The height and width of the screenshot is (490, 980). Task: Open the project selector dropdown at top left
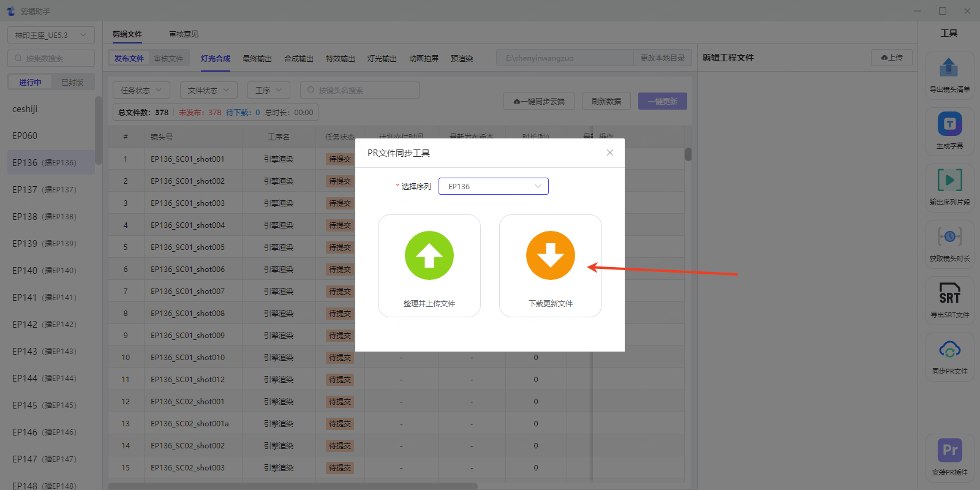[x=51, y=35]
